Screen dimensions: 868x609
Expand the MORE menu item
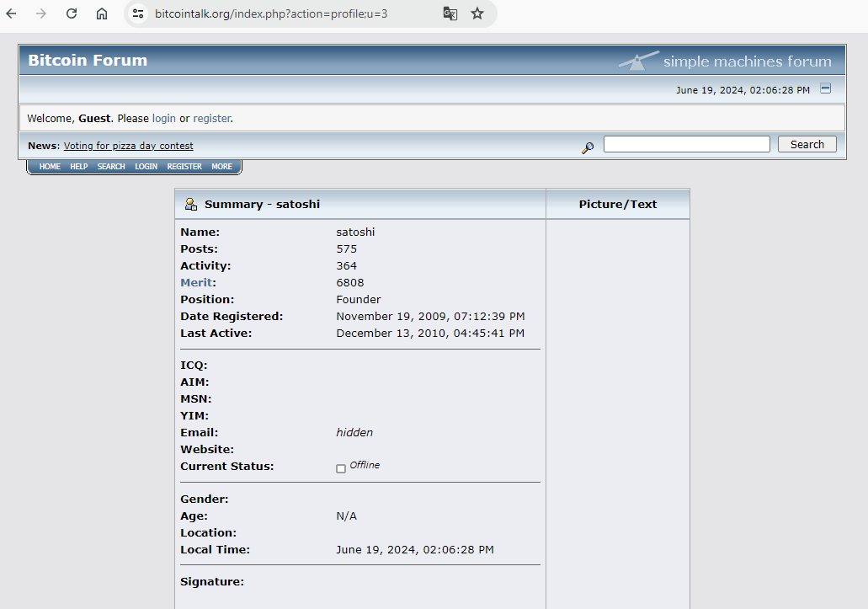221,167
